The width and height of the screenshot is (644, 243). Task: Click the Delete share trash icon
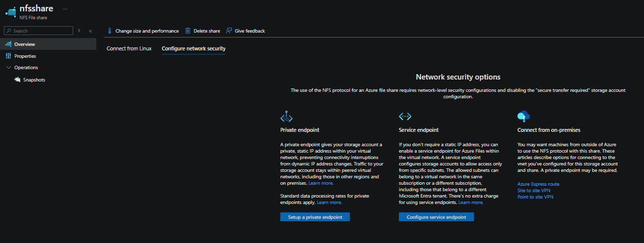pos(188,31)
